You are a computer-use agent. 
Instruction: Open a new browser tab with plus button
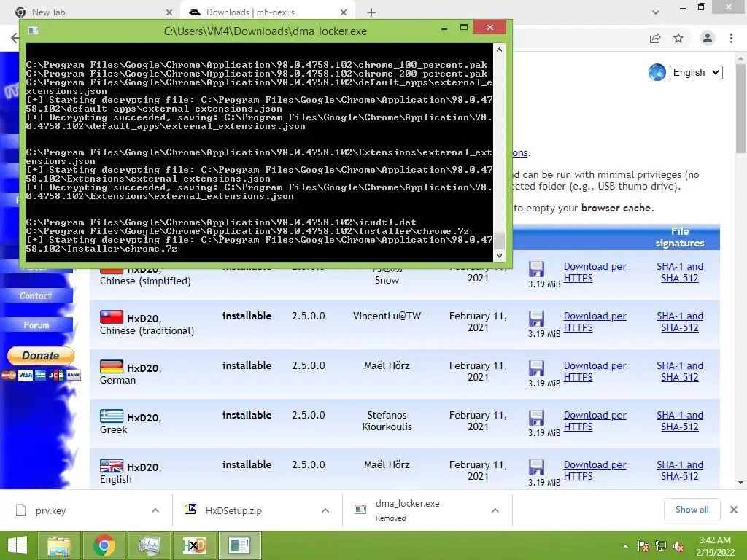(371, 12)
